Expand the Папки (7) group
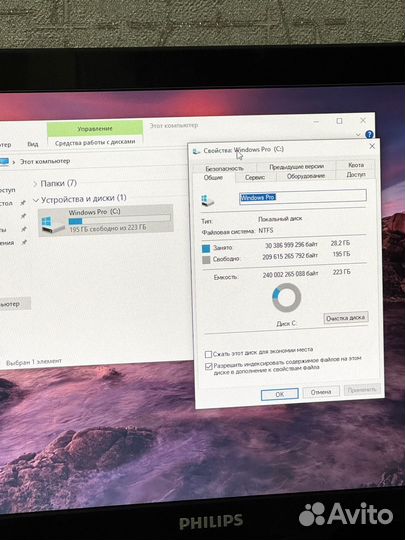This screenshot has width=405, height=540. tap(35, 184)
